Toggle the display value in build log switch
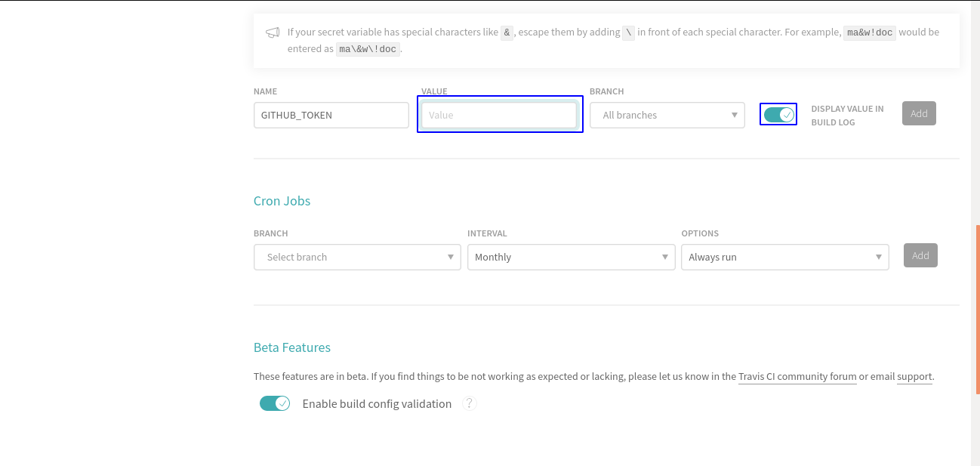The height and width of the screenshot is (466, 980). (x=778, y=115)
